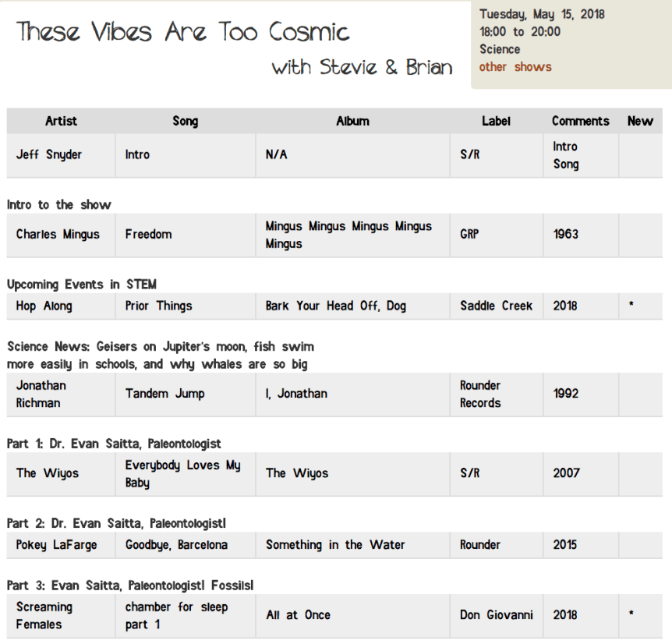Click the "These Vibes Are Too Cosmic" title

coord(183,32)
